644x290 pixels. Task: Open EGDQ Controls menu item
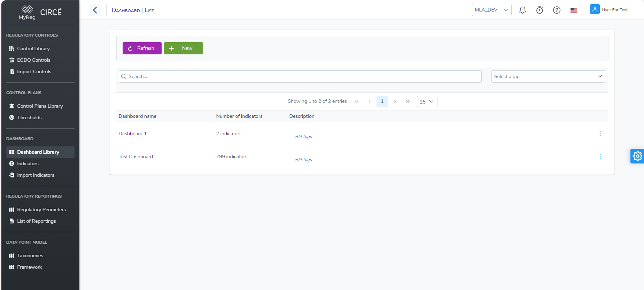click(x=40, y=60)
